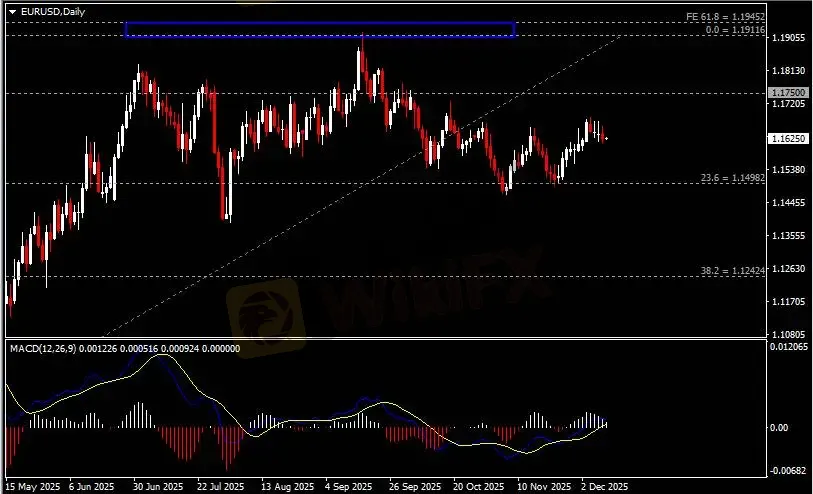
Task: Select the 1.15380 price axis value
Action: [789, 170]
